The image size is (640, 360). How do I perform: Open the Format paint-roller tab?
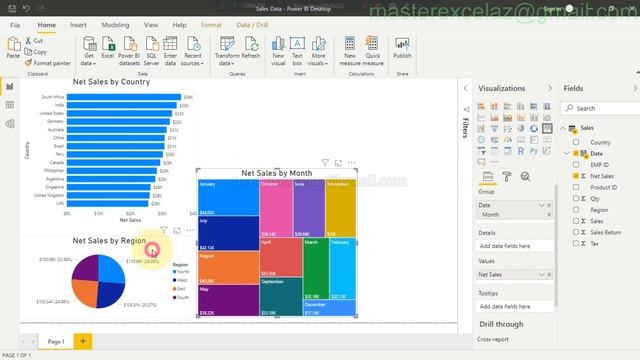pos(507,177)
